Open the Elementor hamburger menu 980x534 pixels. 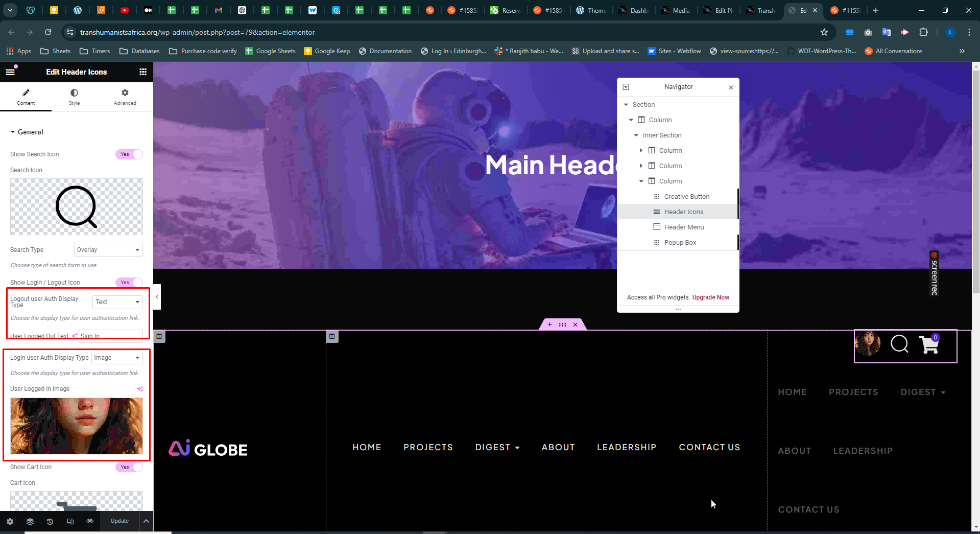click(10, 72)
